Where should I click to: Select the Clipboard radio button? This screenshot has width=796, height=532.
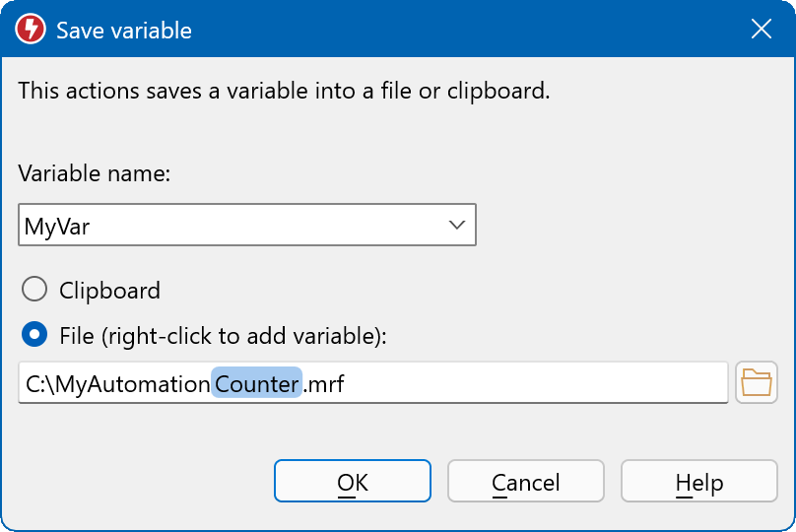[x=34, y=290]
